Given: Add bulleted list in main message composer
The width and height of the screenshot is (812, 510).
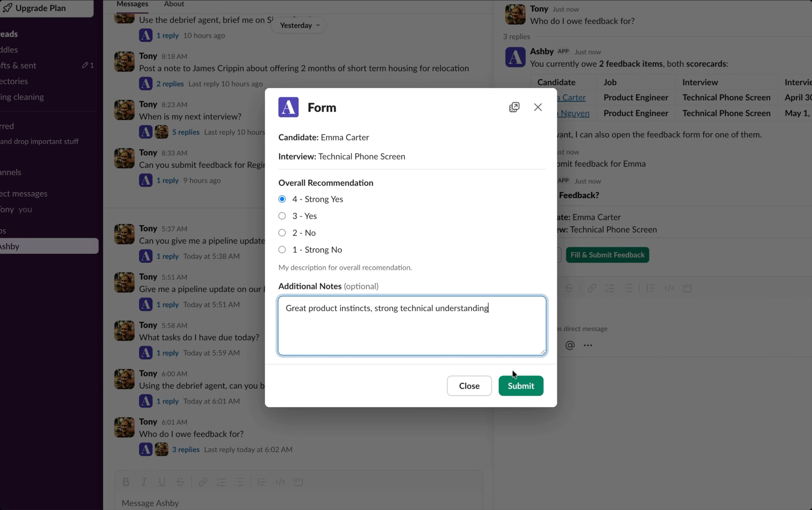Looking at the screenshot, I should coord(239,482).
